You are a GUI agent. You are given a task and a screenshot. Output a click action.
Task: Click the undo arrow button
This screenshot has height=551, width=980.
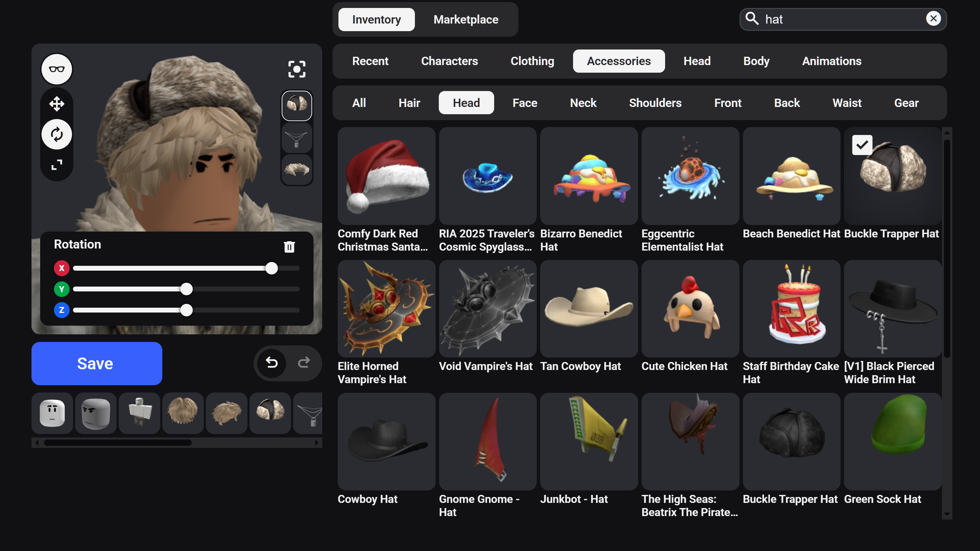pyautogui.click(x=272, y=363)
